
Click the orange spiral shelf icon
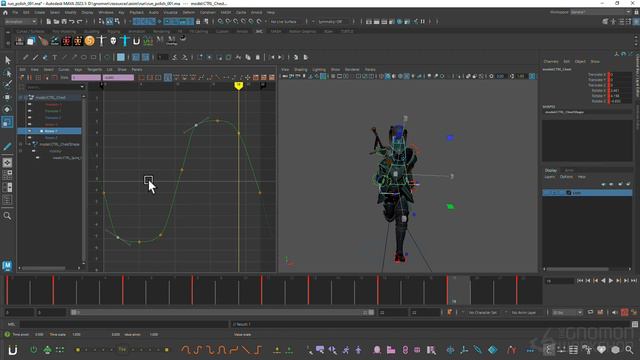point(89,40)
